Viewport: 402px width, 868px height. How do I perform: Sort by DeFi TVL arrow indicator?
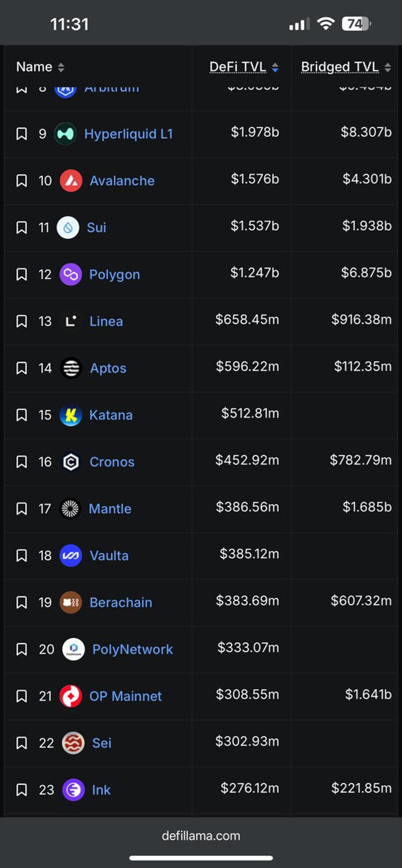pyautogui.click(x=275, y=67)
